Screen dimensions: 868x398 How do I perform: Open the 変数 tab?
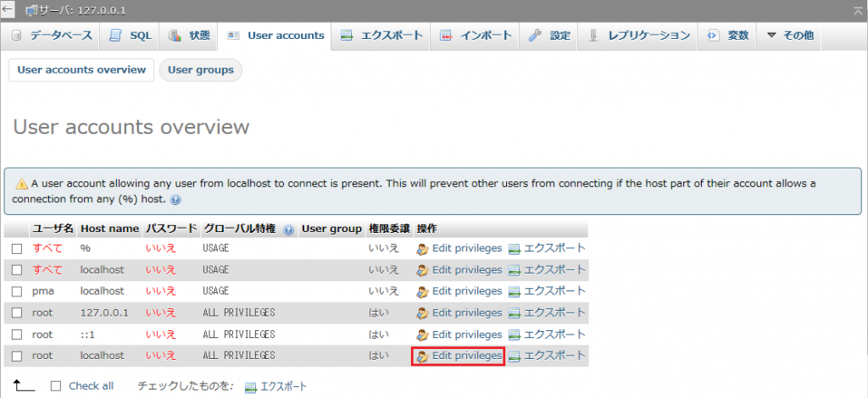726,36
